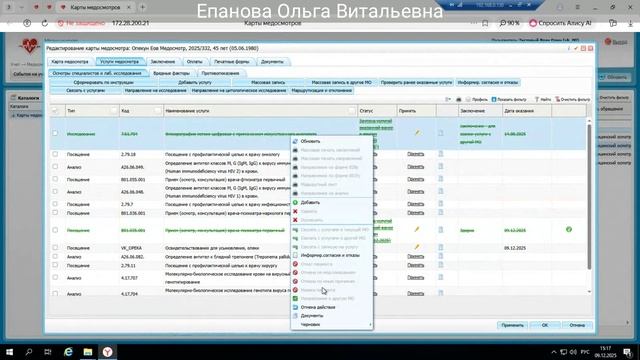Viewport: 640px width, 360px height.
Task: Click 'OK' button at dialog bottom
Action: (x=544, y=325)
